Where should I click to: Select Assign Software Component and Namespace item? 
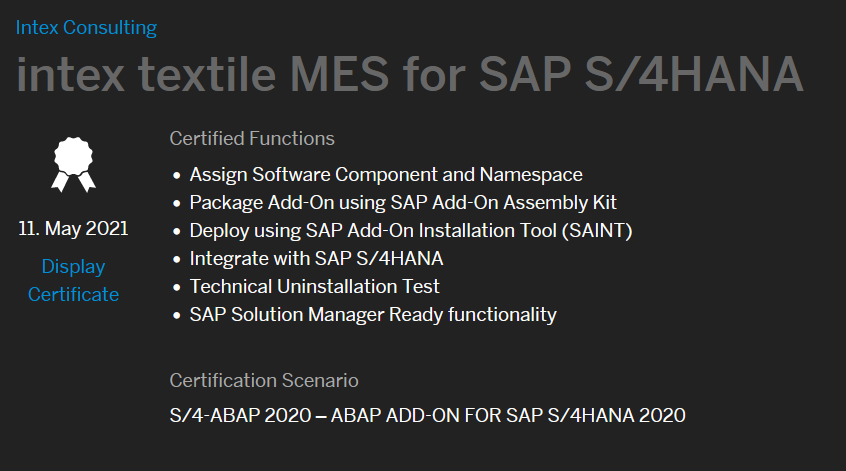(386, 175)
